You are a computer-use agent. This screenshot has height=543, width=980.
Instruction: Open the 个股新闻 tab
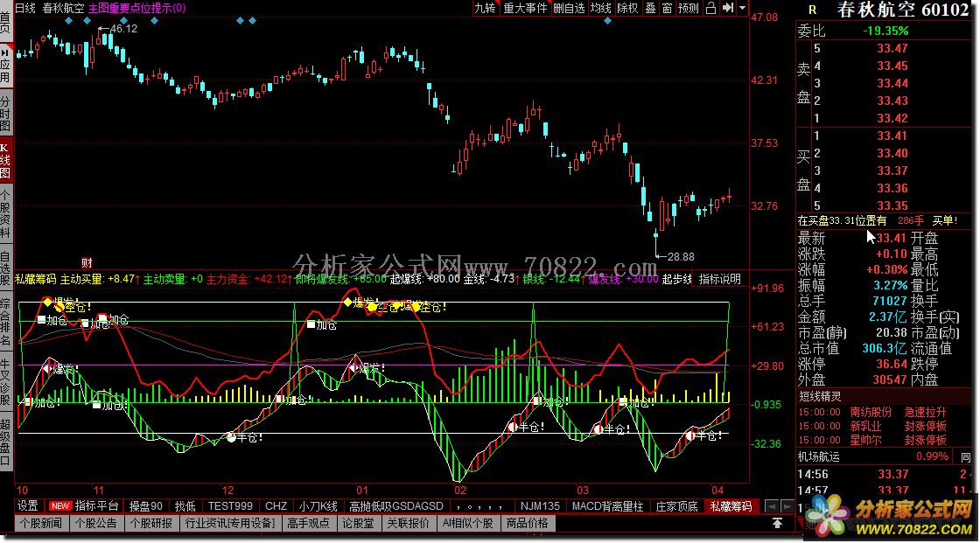[x=40, y=523]
